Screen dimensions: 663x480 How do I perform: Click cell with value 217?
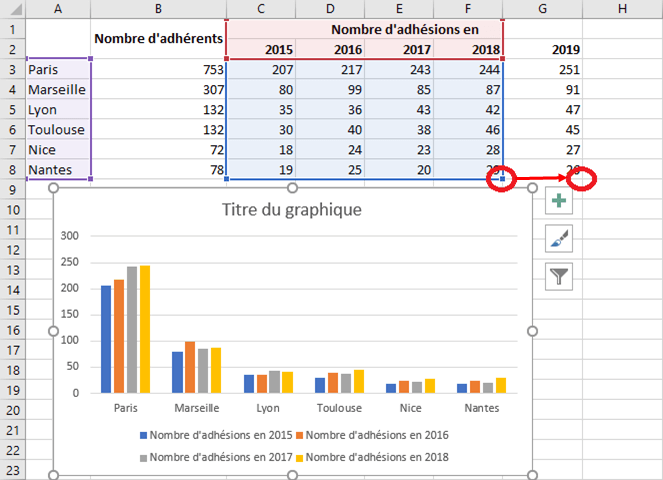point(330,69)
